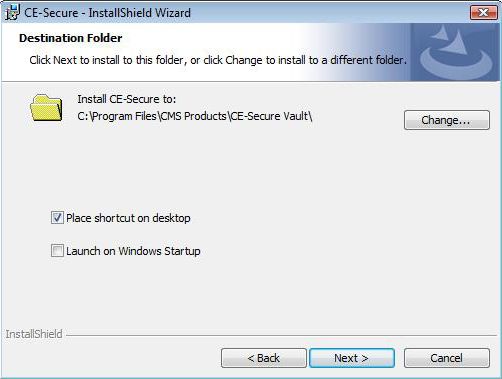Cancel the CE-Secure installation

[x=447, y=358]
